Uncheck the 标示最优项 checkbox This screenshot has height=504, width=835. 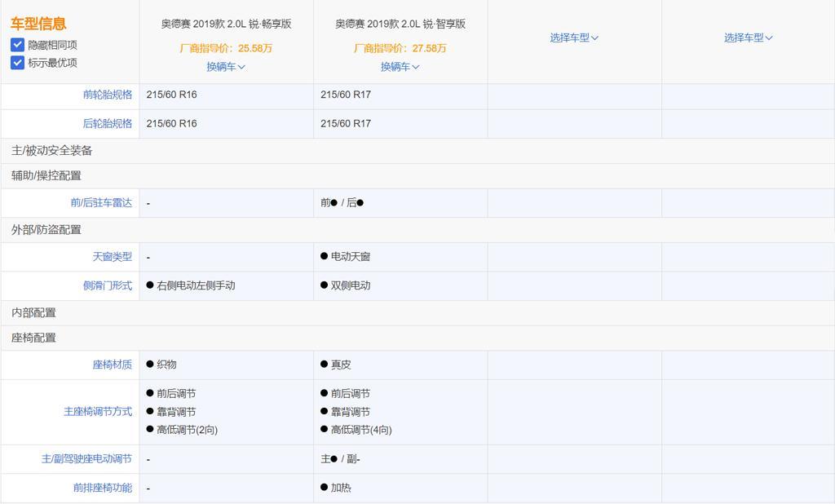point(18,62)
